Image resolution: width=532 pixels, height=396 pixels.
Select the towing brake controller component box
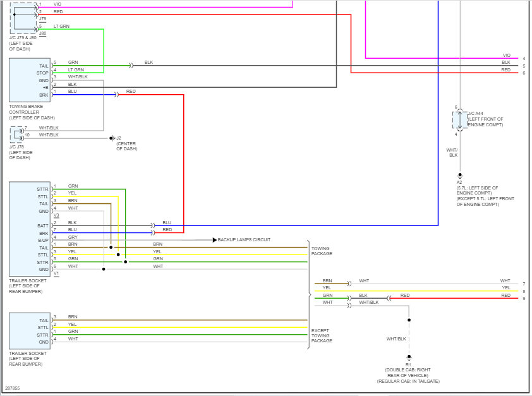[x=30, y=80]
